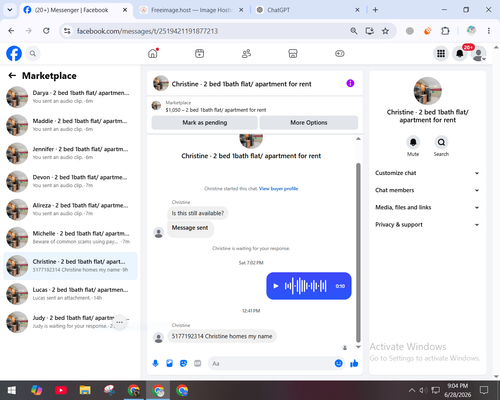Open the Facebook logo home link
The image size is (500, 400).
(x=14, y=53)
